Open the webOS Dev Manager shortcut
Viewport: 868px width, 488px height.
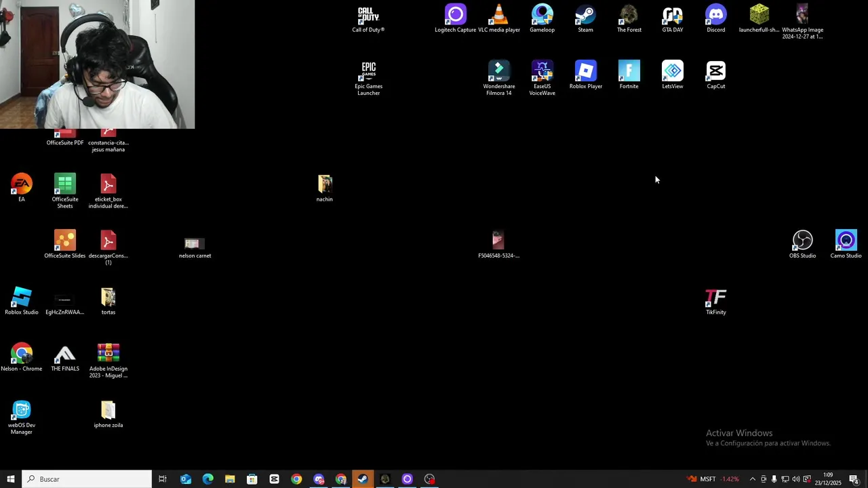pyautogui.click(x=22, y=417)
